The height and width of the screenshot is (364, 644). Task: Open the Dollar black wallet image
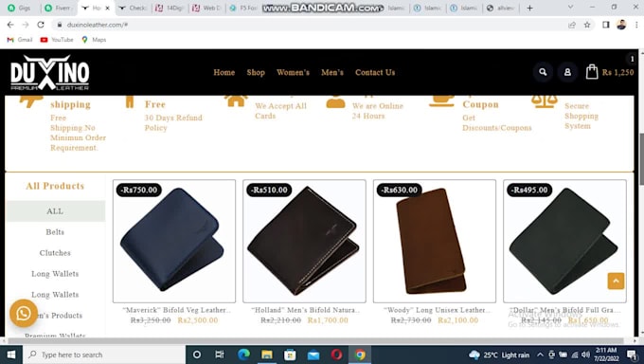564,241
